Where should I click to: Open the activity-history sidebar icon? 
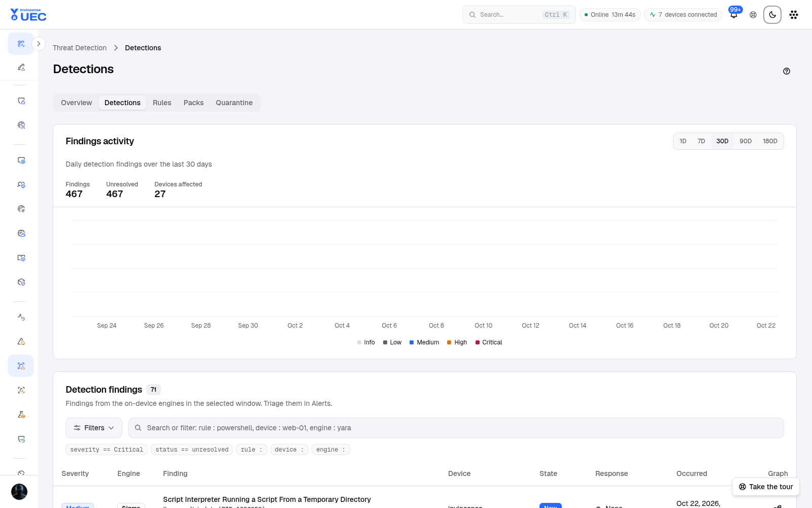coord(21,317)
